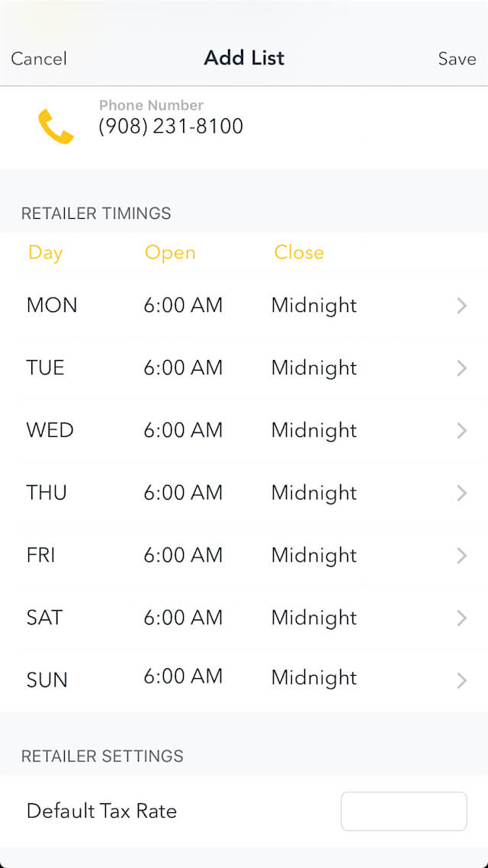This screenshot has height=868, width=488.
Task: Expand Tuesday hours with the chevron
Action: (461, 368)
